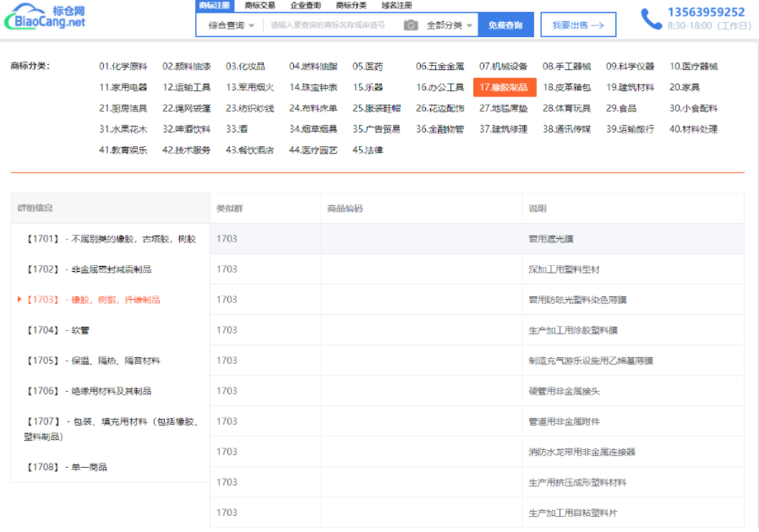The width and height of the screenshot is (759, 532).
Task: Select category 10.医疗器械
Action: click(693, 66)
